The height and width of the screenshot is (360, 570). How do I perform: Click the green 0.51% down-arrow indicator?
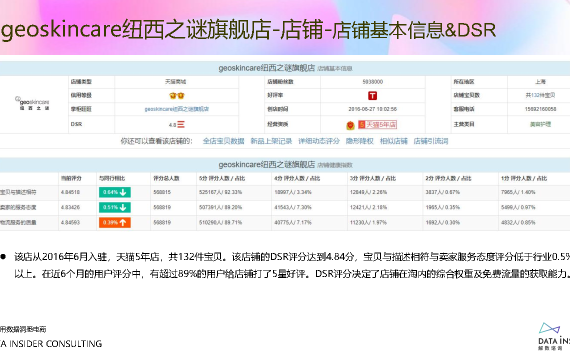115,208
